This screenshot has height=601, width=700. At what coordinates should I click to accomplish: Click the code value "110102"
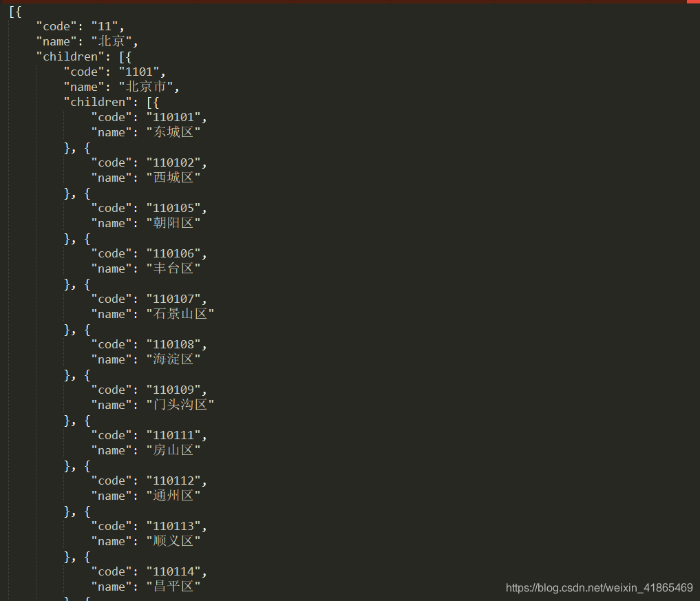pos(173,163)
